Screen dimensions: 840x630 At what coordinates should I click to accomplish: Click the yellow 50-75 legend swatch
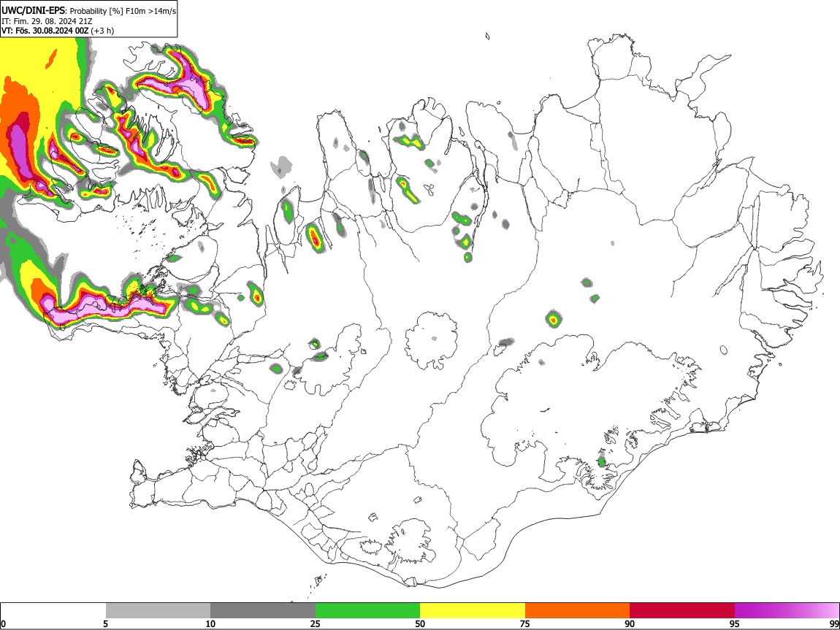pos(473,611)
